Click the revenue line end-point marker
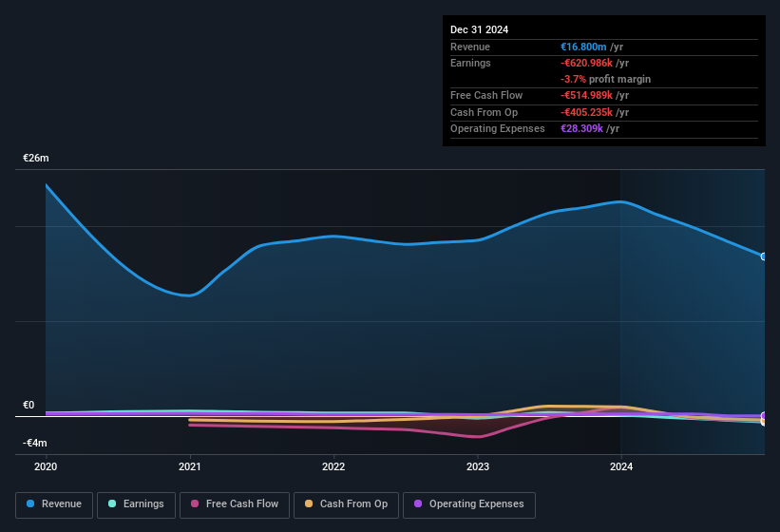 click(764, 256)
